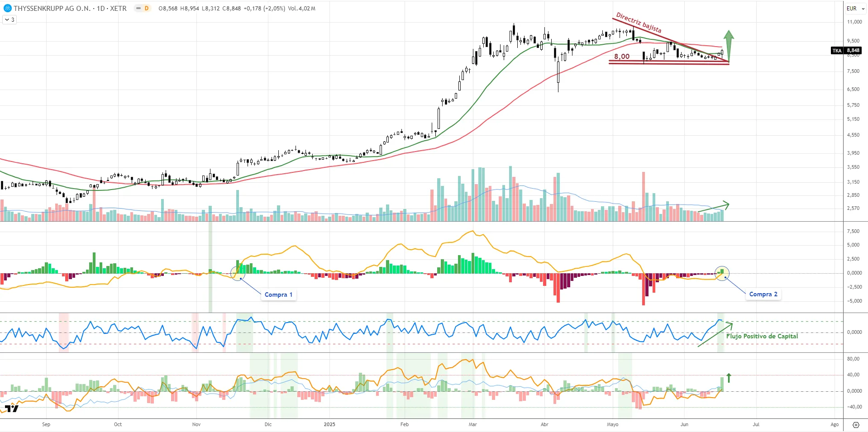Click the Thyssenkrupp symbol logo icon
The height and width of the screenshot is (432, 868).
[x=7, y=8]
